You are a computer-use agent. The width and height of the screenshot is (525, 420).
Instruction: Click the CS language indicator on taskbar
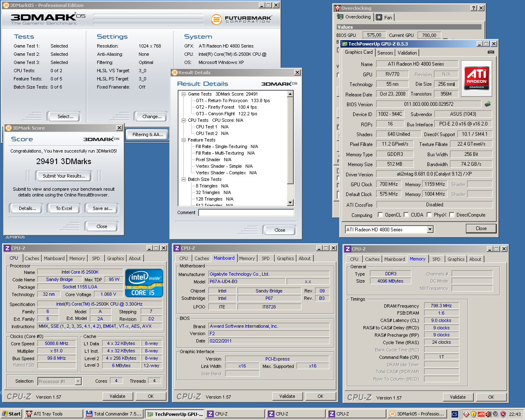coord(454,414)
